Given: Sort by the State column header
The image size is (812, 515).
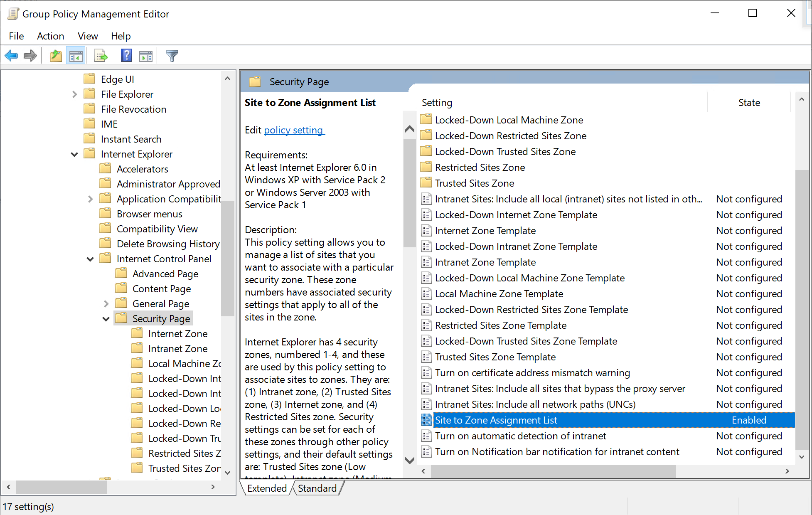Looking at the screenshot, I should [x=749, y=103].
